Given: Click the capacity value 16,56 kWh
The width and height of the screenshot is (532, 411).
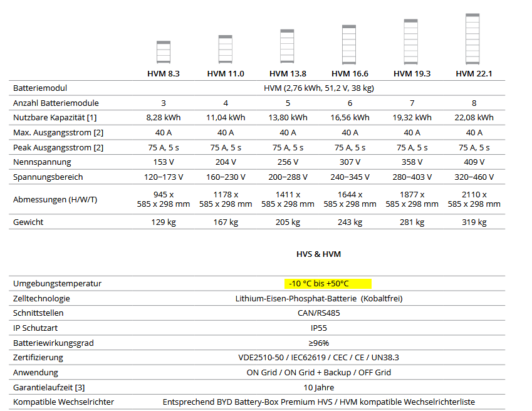Looking at the screenshot, I should (350, 118).
